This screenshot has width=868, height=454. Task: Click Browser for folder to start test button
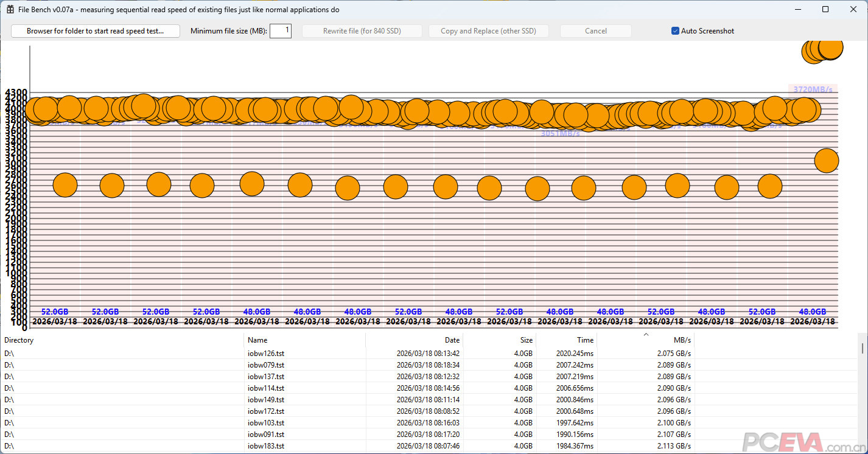click(x=95, y=31)
